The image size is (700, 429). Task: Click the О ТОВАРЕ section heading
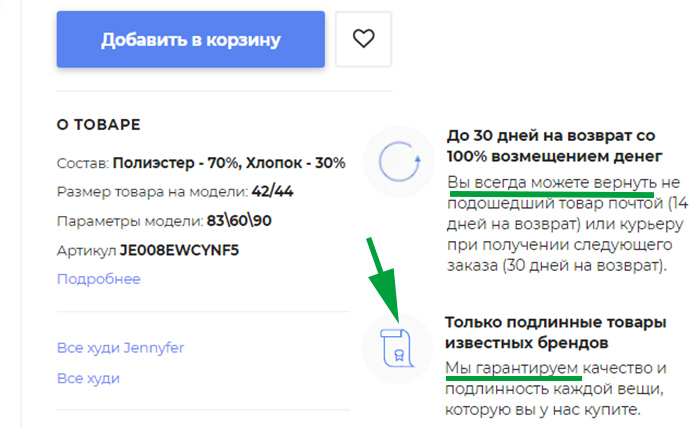coord(99,125)
